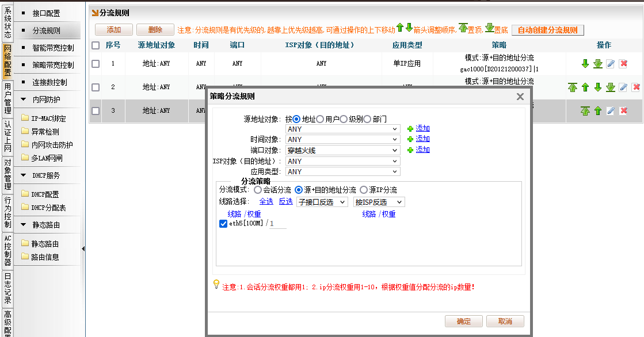Screen dimensions: 644x337
Task: Click the 全选 link
Action: [266, 201]
